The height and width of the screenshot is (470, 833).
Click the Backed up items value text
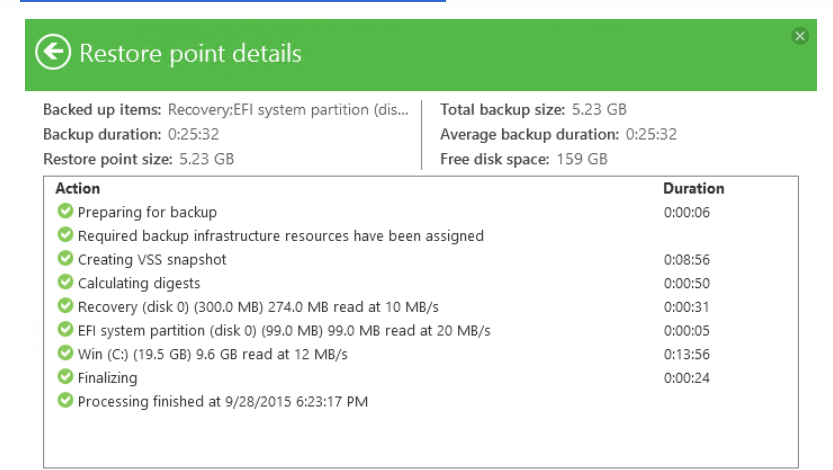[x=287, y=110]
